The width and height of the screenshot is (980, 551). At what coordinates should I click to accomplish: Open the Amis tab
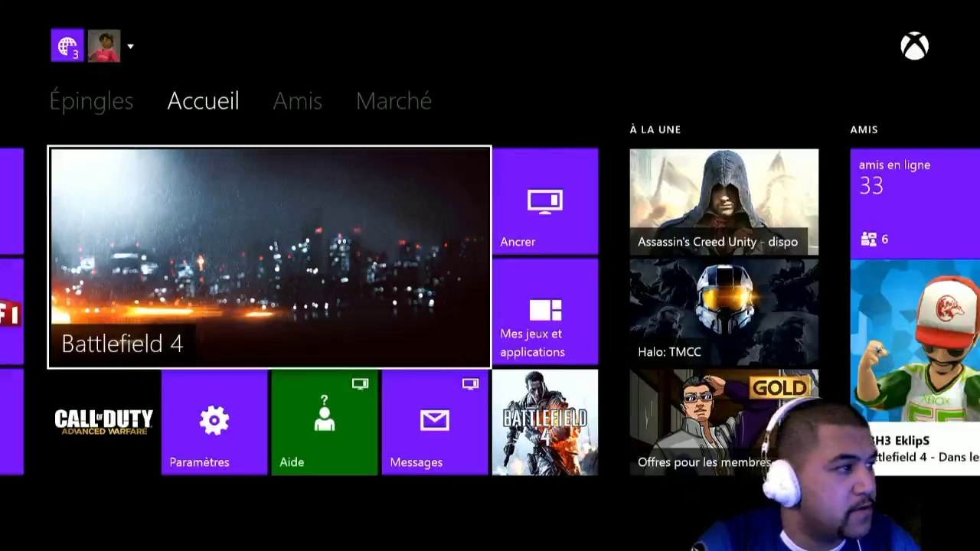(x=297, y=101)
